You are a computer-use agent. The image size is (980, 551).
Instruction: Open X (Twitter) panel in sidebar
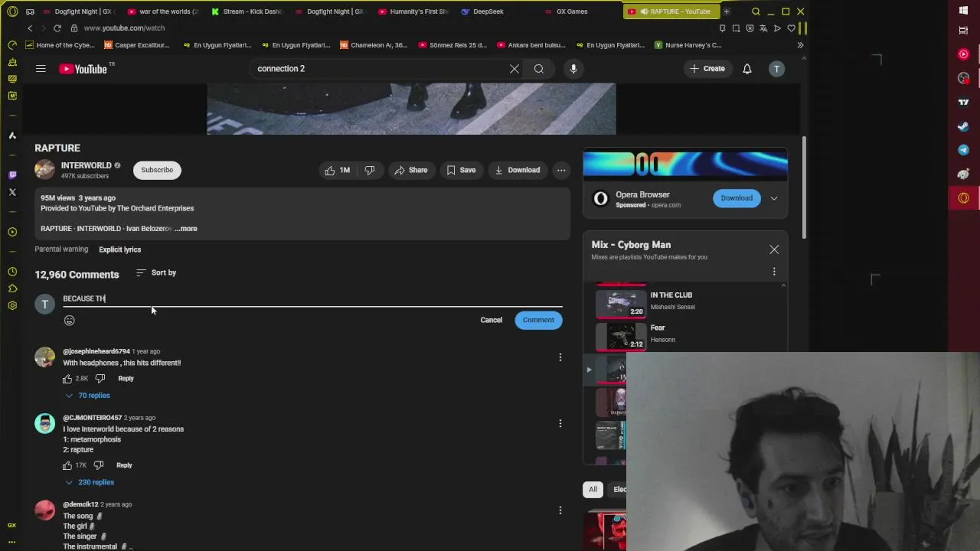[12, 192]
